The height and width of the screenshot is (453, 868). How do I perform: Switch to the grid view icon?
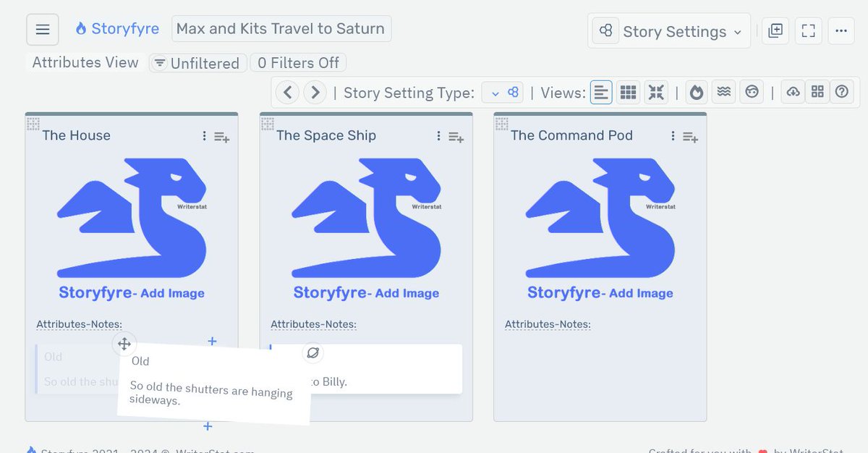pyautogui.click(x=629, y=93)
